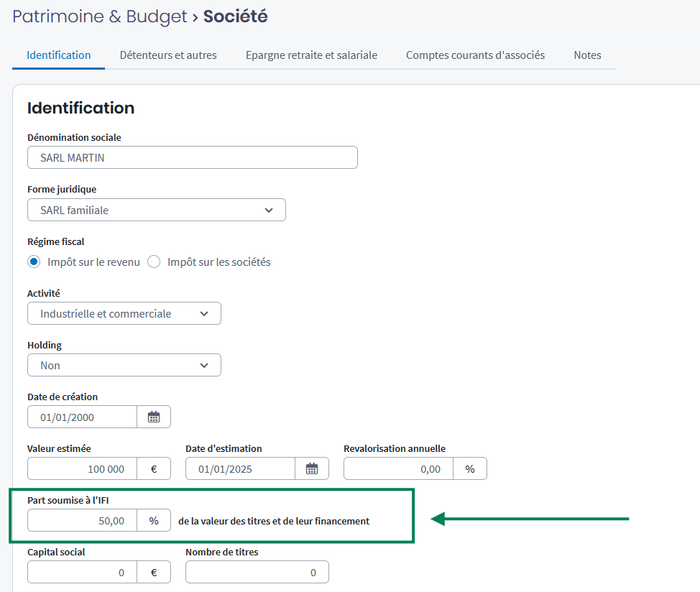Click the euro icon beside Valeur estimée
The width and height of the screenshot is (700, 592).
[154, 468]
